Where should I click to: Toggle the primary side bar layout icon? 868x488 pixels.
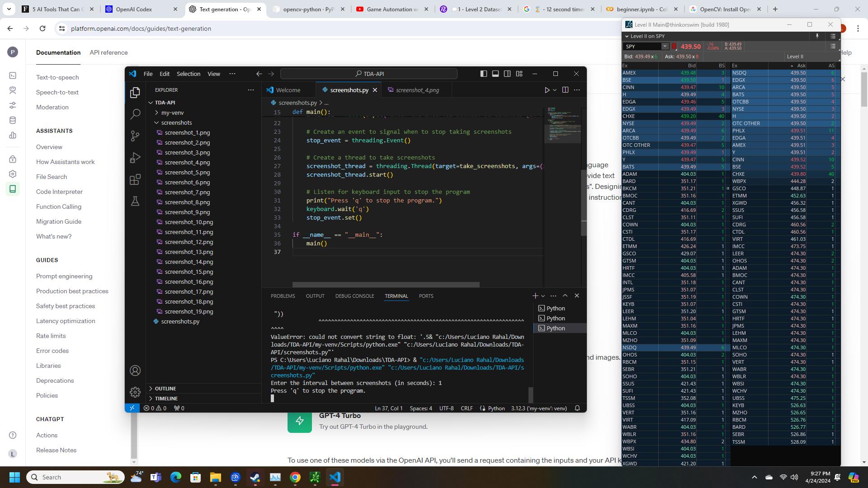click(483, 74)
